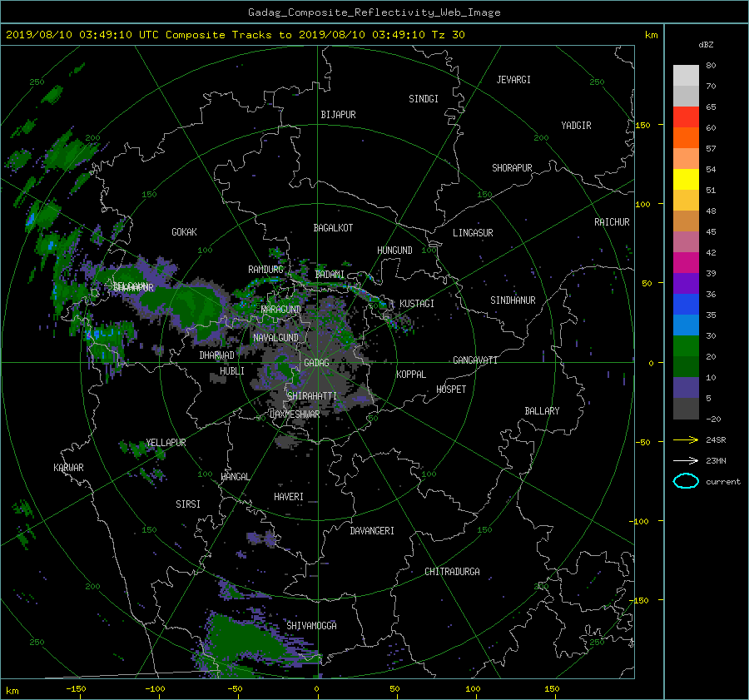Select the dark orange 57–60 dBZ swatch
Image resolution: width=749 pixels, height=700 pixels.
point(686,137)
